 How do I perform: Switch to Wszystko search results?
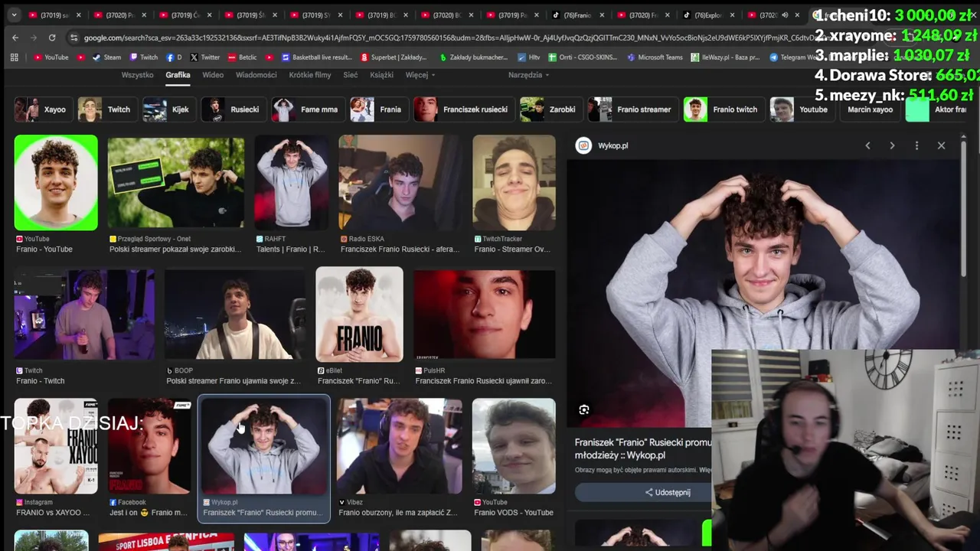point(137,75)
